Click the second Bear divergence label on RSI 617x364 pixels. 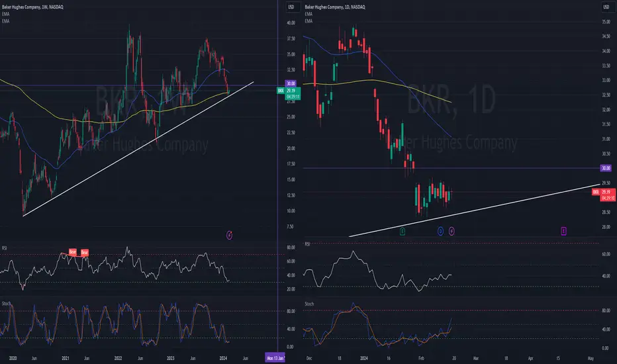[x=85, y=252]
